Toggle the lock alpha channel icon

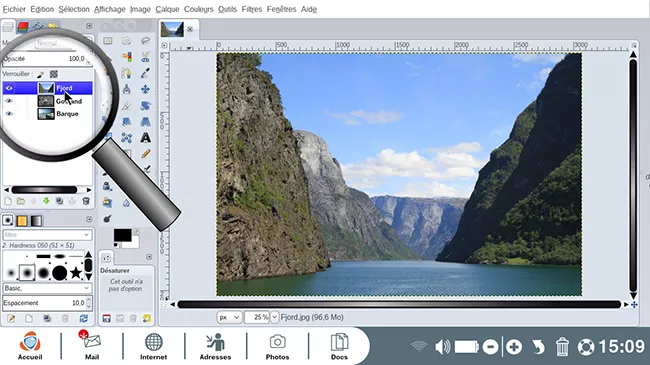tap(54, 74)
